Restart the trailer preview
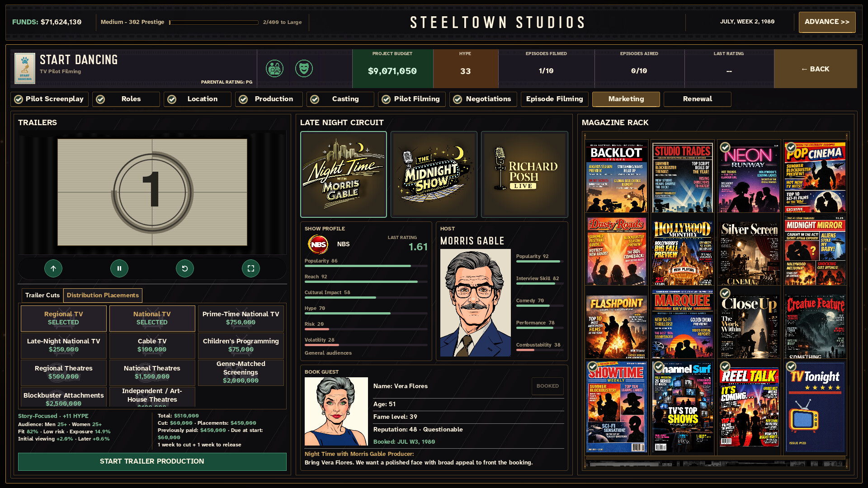This screenshot has height=488, width=868. coord(185,268)
